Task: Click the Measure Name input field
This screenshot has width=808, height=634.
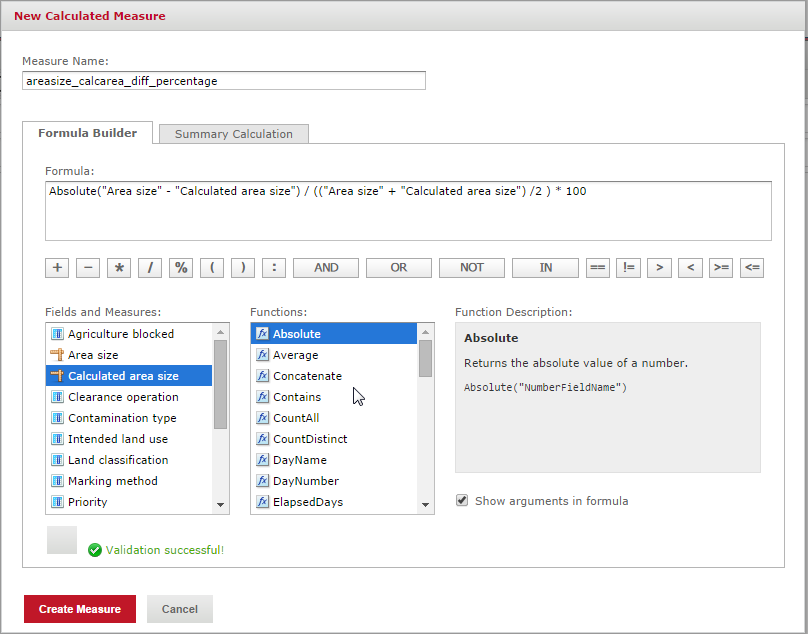Action: [224, 81]
